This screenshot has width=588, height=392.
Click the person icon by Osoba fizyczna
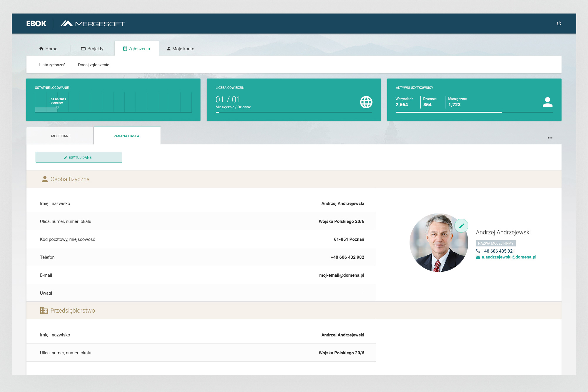[45, 179]
